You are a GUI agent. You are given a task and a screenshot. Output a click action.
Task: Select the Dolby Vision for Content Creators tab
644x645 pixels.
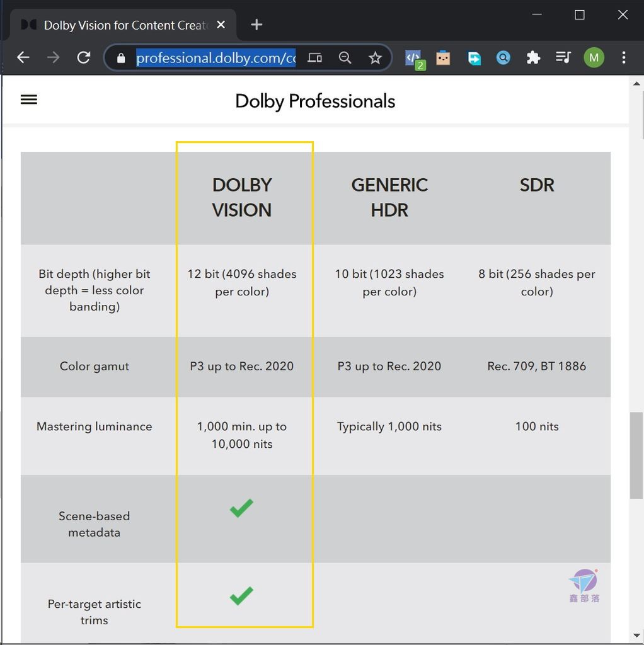point(123,25)
